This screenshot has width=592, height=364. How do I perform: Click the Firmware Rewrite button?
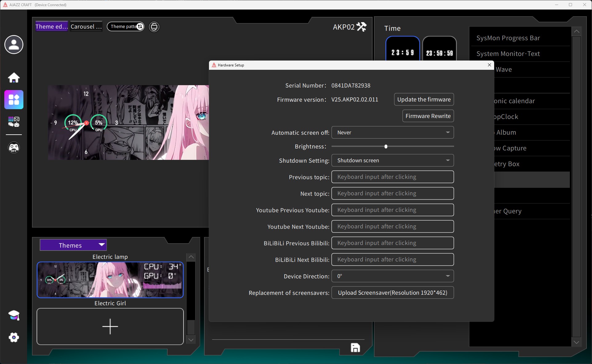pos(428,116)
